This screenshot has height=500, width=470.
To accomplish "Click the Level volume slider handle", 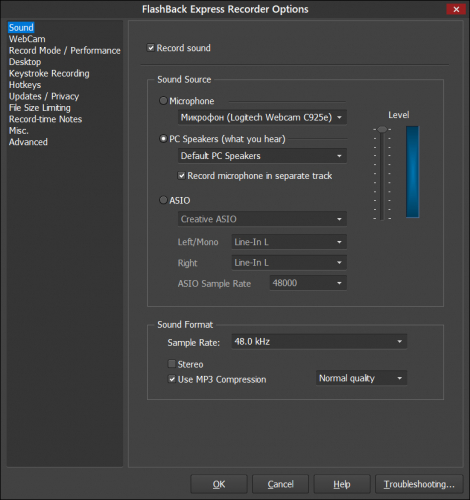I will click(x=382, y=129).
